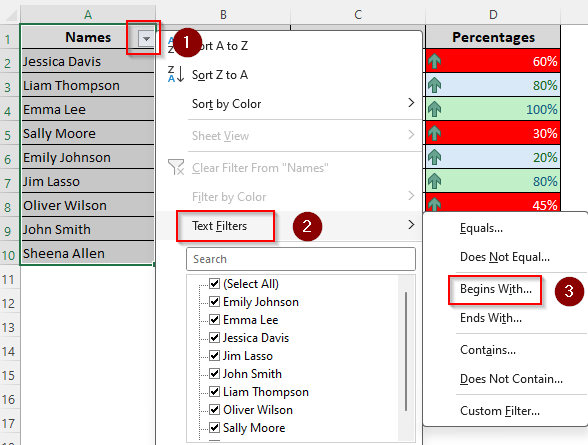The image size is (588, 445).
Task: Open the Custom Filter... dialog
Action: [500, 411]
